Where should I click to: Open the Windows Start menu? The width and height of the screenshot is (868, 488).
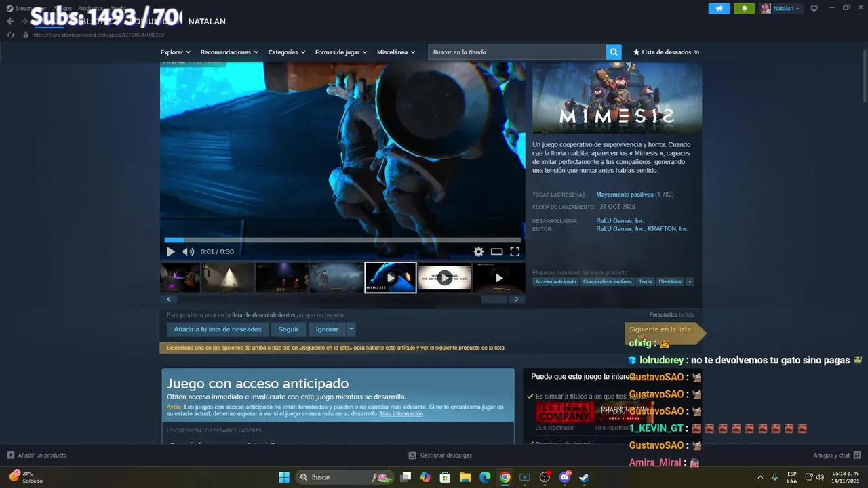(284, 477)
